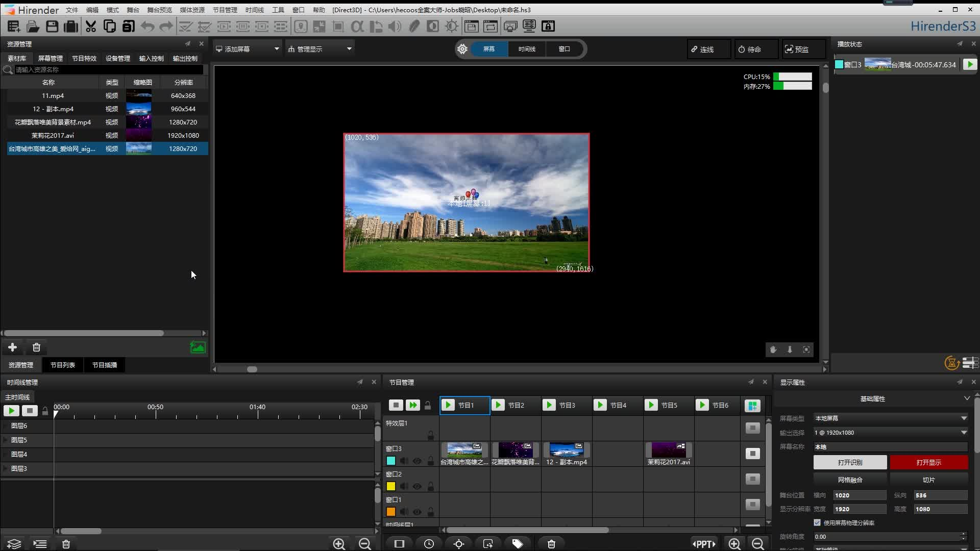The width and height of the screenshot is (980, 551).
Task: Click the yellow color swatch of 窗口2
Action: [391, 487]
